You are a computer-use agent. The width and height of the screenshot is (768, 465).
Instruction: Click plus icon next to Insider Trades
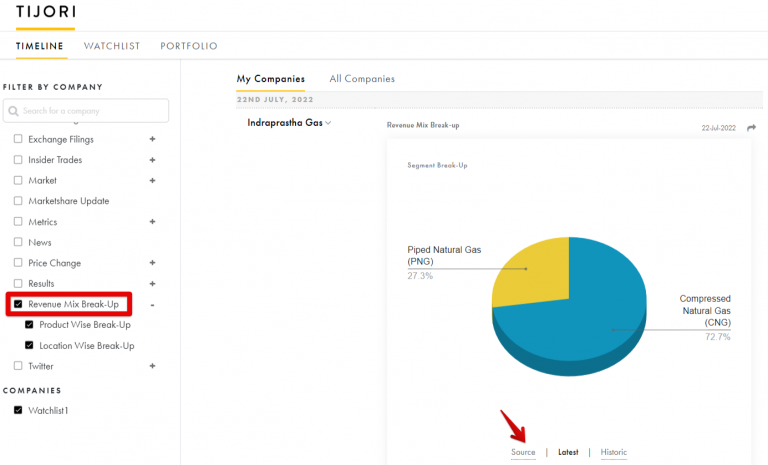[152, 160]
